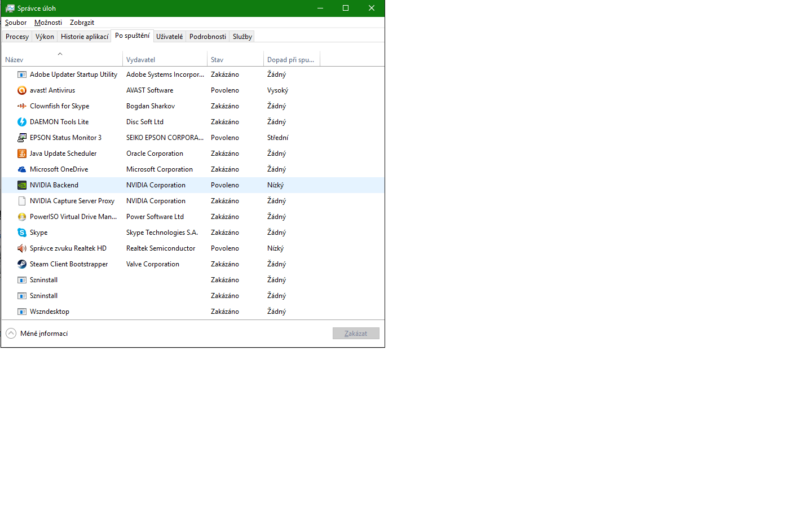Click the avast! Antivirus orange icon
Screen dimensions: 812x508
[x=22, y=90]
